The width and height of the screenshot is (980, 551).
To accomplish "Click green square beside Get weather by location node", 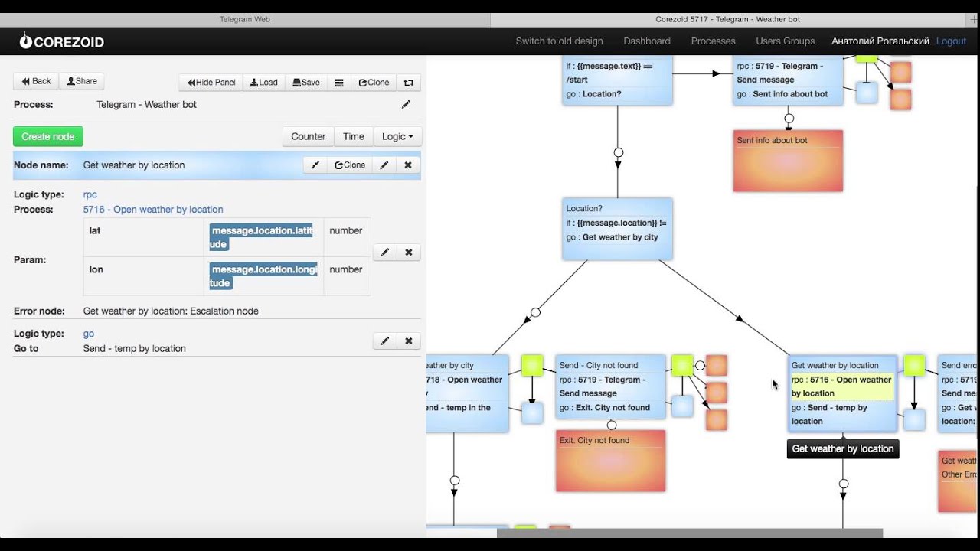I will pyautogui.click(x=914, y=366).
